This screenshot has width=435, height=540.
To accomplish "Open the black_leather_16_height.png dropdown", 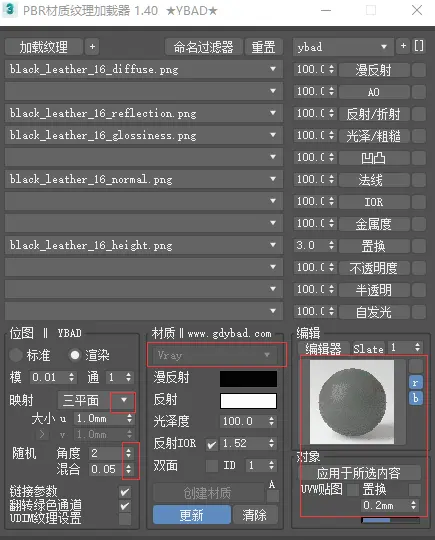I will [144, 245].
